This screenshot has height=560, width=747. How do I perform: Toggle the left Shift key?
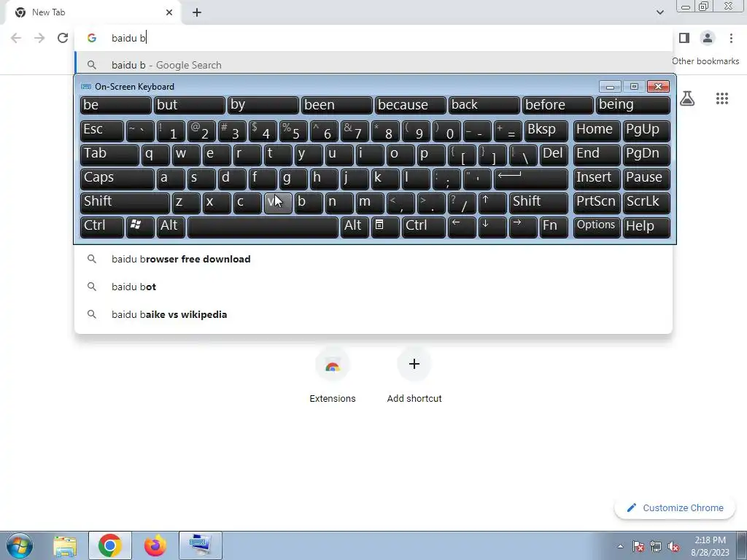coord(125,203)
